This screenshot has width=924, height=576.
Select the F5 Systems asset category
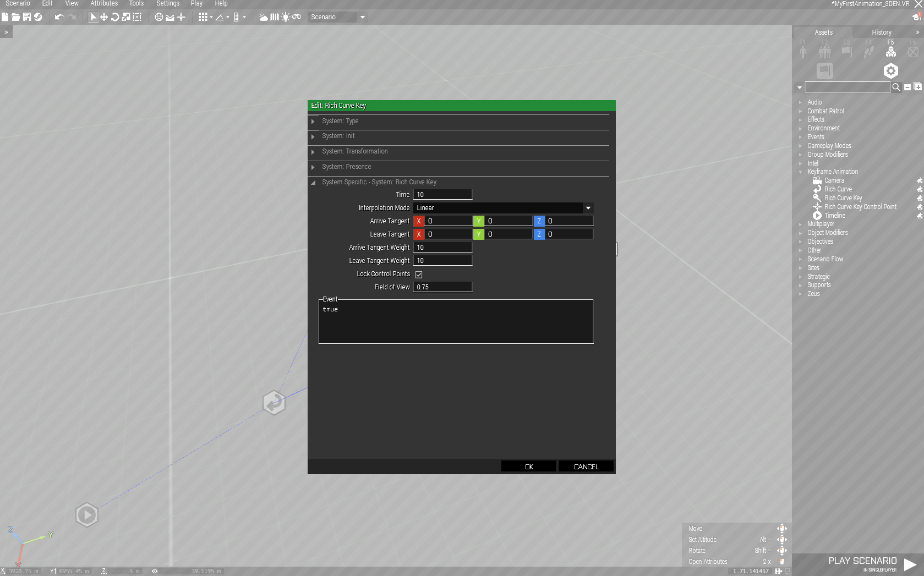[890, 51]
